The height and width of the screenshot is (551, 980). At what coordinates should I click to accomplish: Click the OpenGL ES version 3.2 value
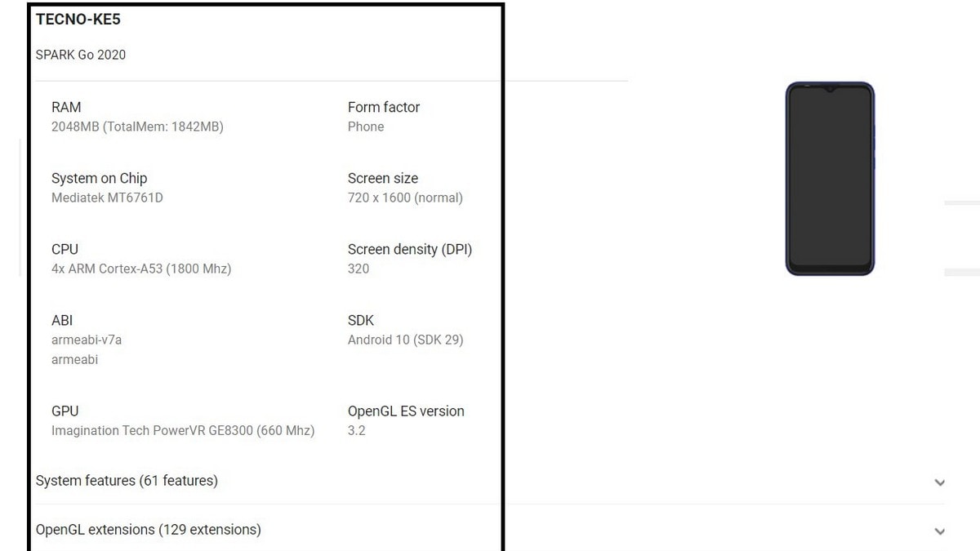357,430
